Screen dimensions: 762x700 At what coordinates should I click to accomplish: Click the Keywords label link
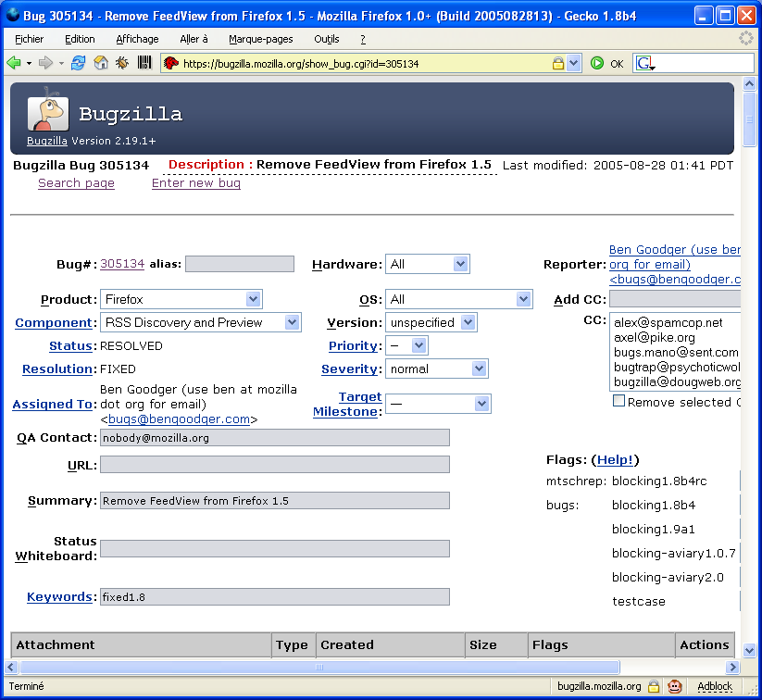[x=59, y=596]
